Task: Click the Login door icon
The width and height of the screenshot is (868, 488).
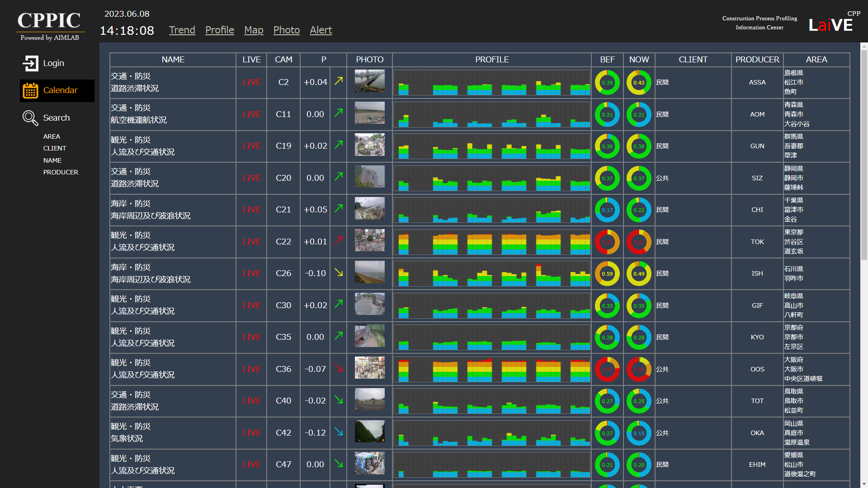Action: [30, 63]
